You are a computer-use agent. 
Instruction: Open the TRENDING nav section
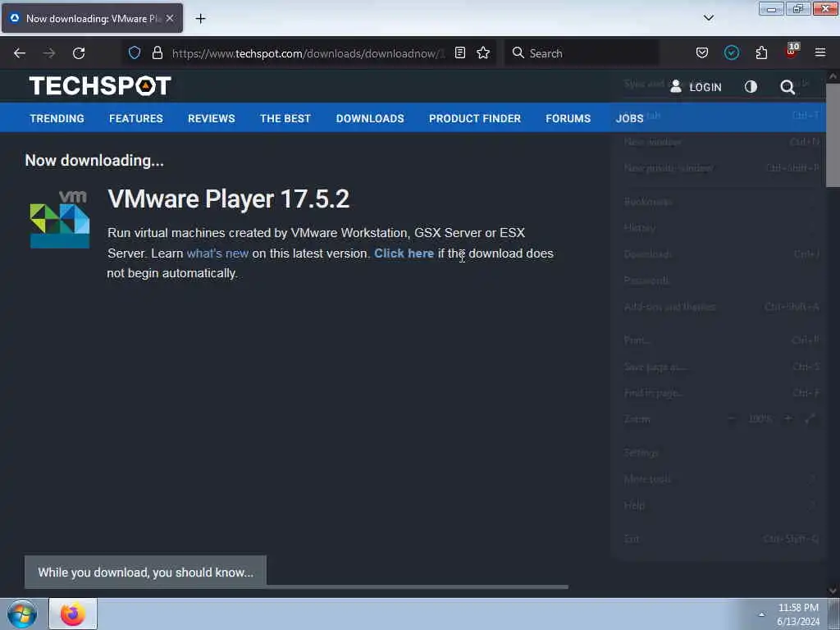coord(57,118)
